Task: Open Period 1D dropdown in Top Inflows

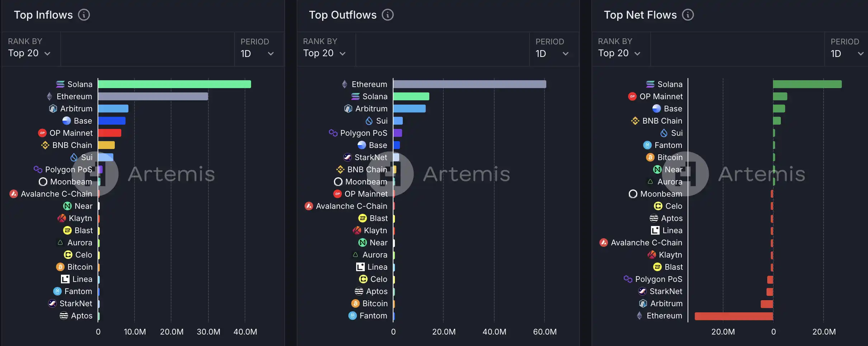Action: 258,54
